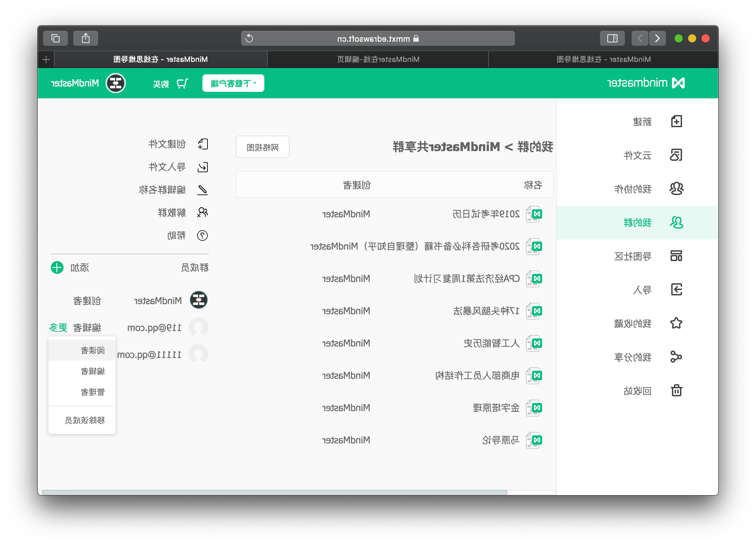
Task: Click file icon of 2019年考试日历
Action: 534,214
